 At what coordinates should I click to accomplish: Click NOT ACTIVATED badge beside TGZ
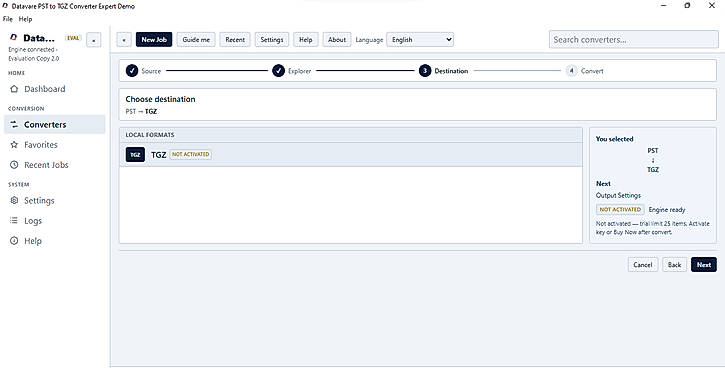pos(190,154)
